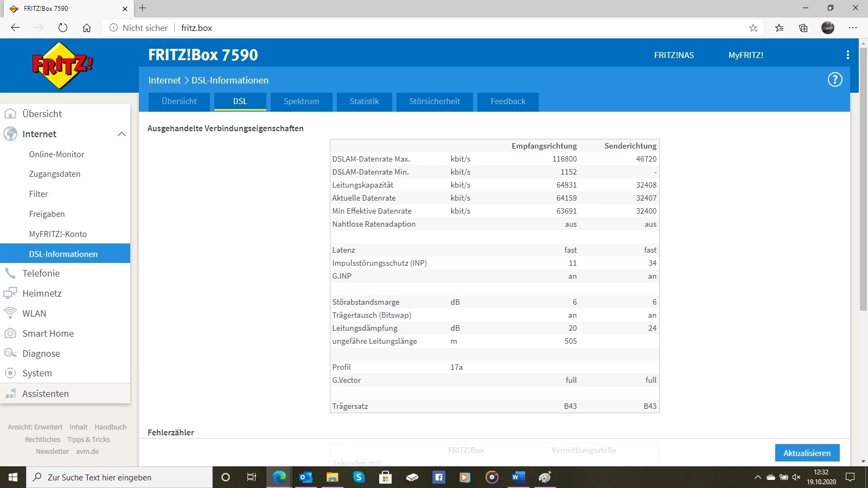Image resolution: width=868 pixels, height=488 pixels.
Task: Open the help question mark icon
Action: (x=834, y=80)
